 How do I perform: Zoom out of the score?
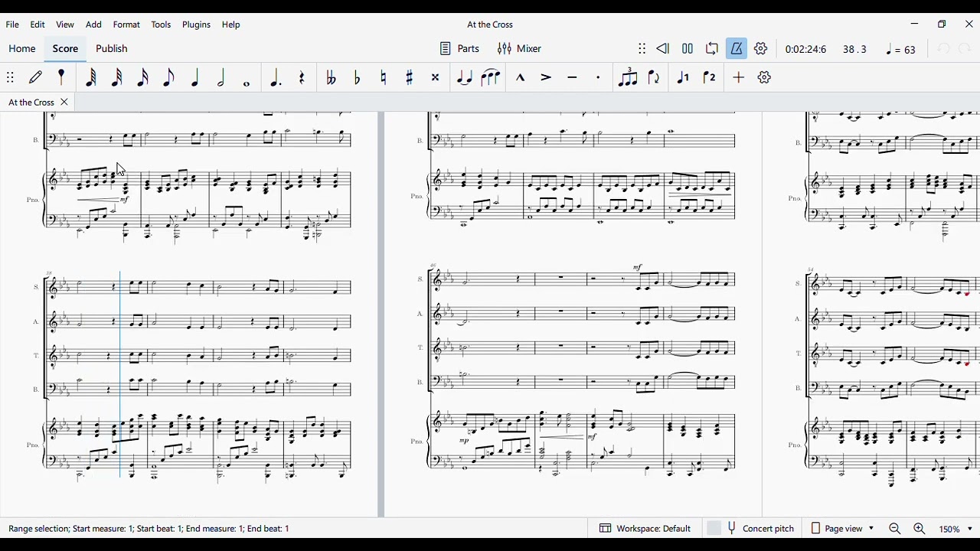[x=895, y=529]
